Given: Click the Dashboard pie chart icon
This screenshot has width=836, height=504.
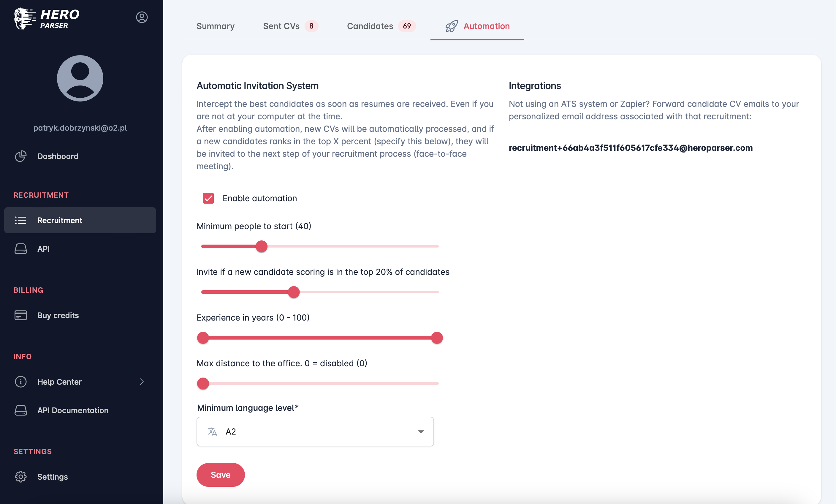Looking at the screenshot, I should (x=21, y=156).
